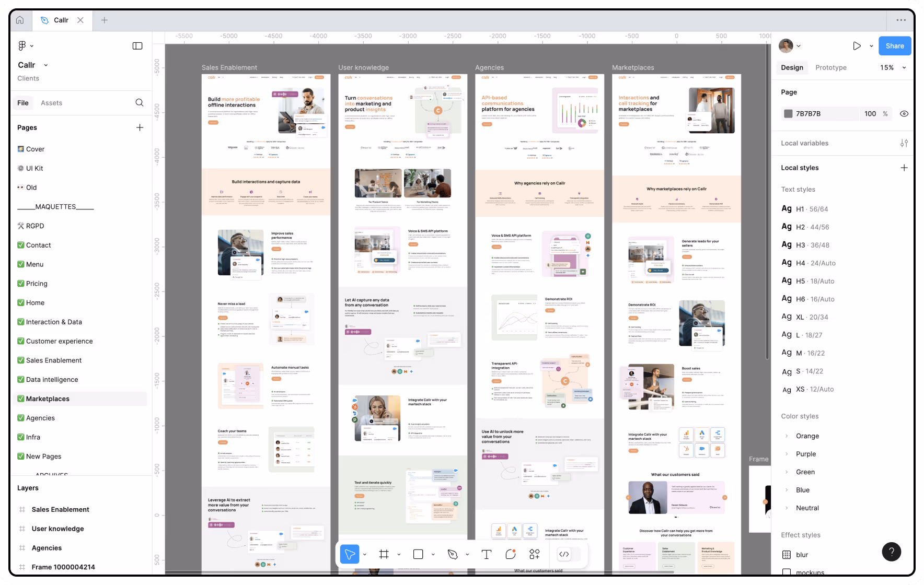Expand the Orange color styles group
This screenshot has height=585, width=924.
coord(787,436)
